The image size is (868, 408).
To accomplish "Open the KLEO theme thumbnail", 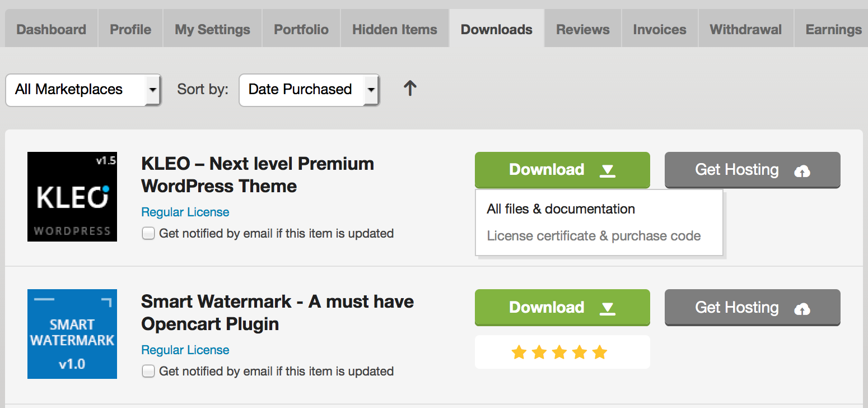I will click(x=72, y=197).
